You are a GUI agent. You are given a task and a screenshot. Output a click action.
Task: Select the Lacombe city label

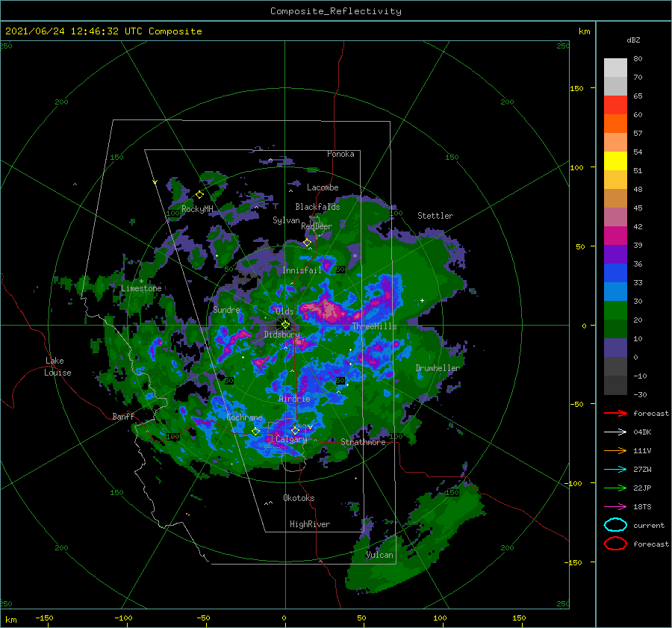click(x=323, y=187)
